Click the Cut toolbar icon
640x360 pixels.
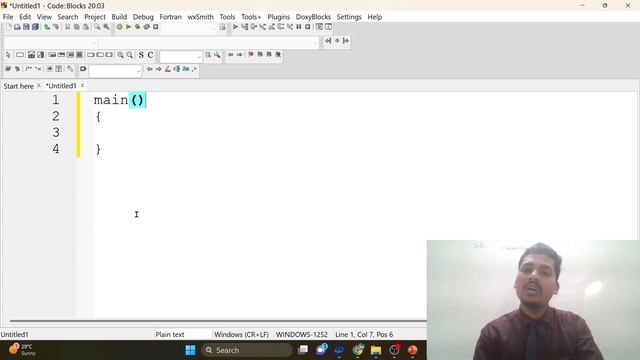coord(67,27)
